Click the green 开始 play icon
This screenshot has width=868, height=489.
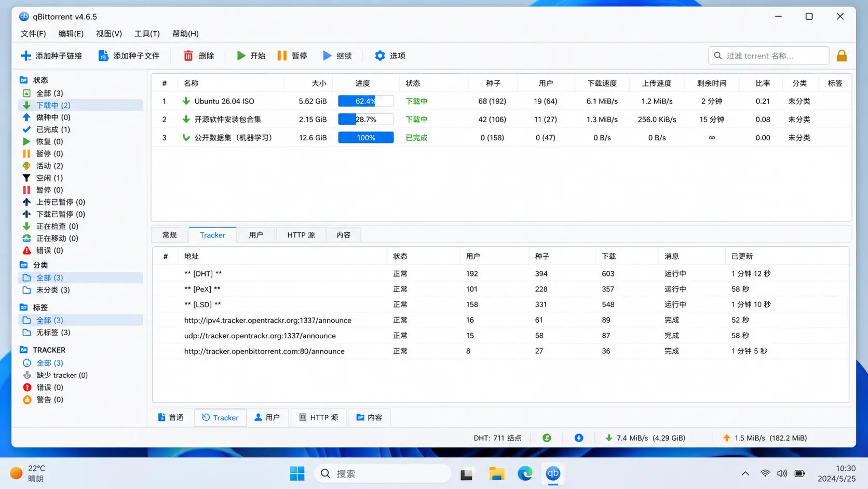click(x=241, y=56)
